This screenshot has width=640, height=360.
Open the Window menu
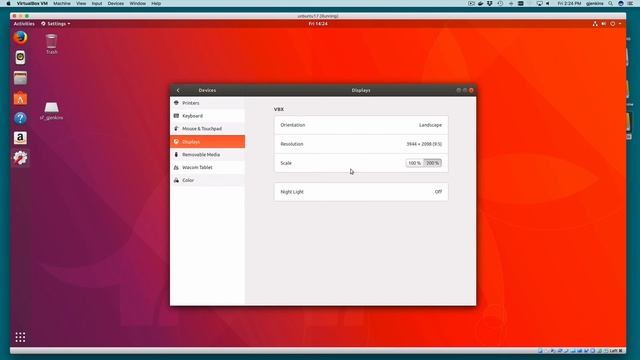click(x=138, y=3)
